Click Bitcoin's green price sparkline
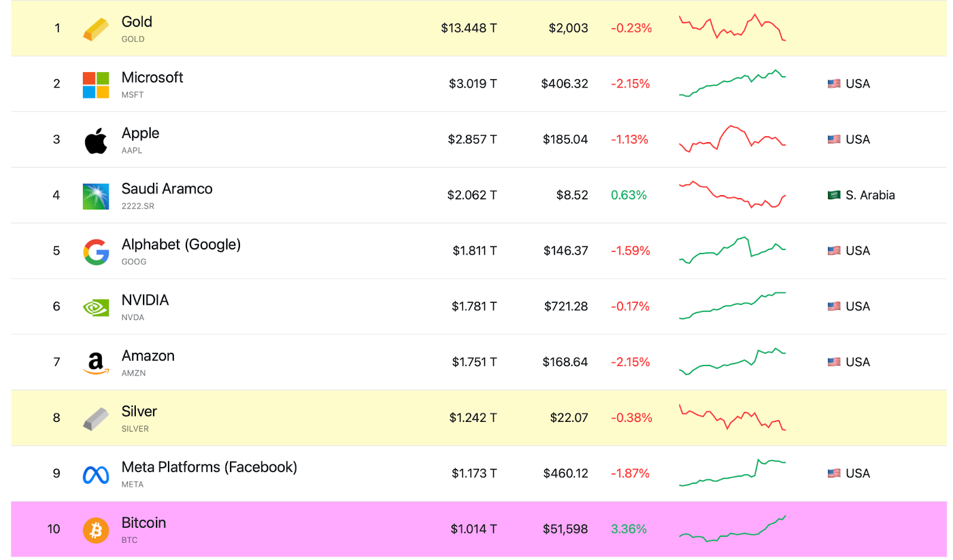953x560 pixels. pos(733,528)
